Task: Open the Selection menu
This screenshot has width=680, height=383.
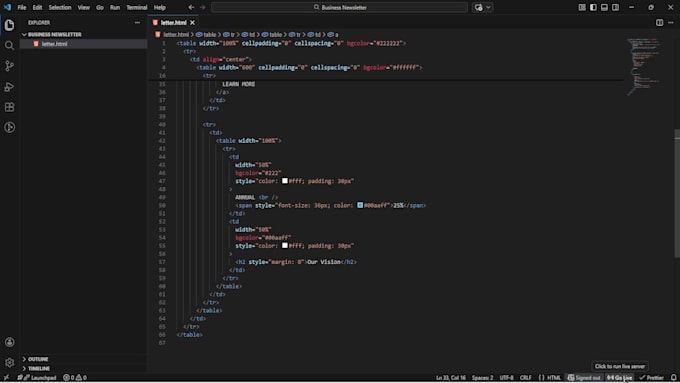Action: [x=60, y=7]
